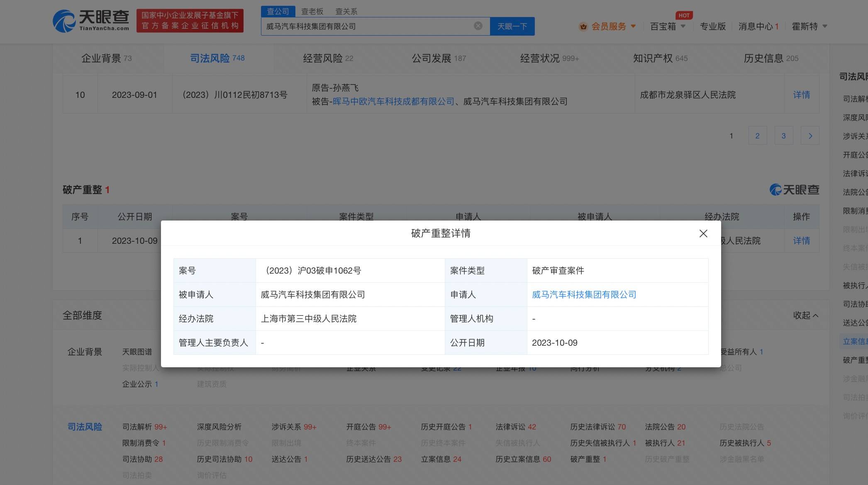This screenshot has width=868, height=485.
Task: Open 企业公示 in 全部维度
Action: pyautogui.click(x=140, y=384)
